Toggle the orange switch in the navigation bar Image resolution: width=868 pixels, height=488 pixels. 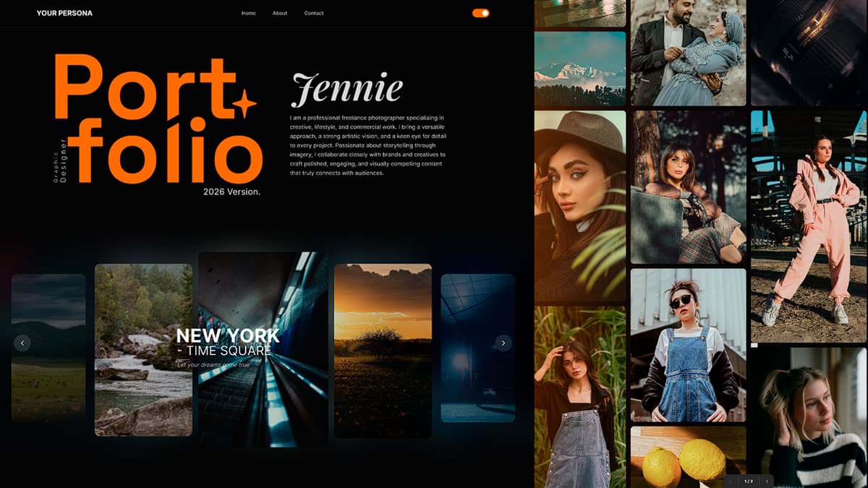[480, 12]
